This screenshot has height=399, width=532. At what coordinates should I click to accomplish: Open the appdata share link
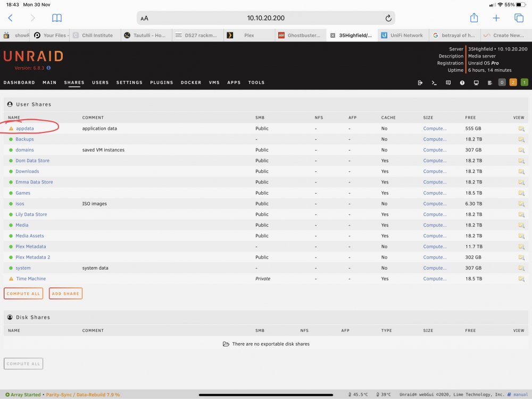[25, 129]
